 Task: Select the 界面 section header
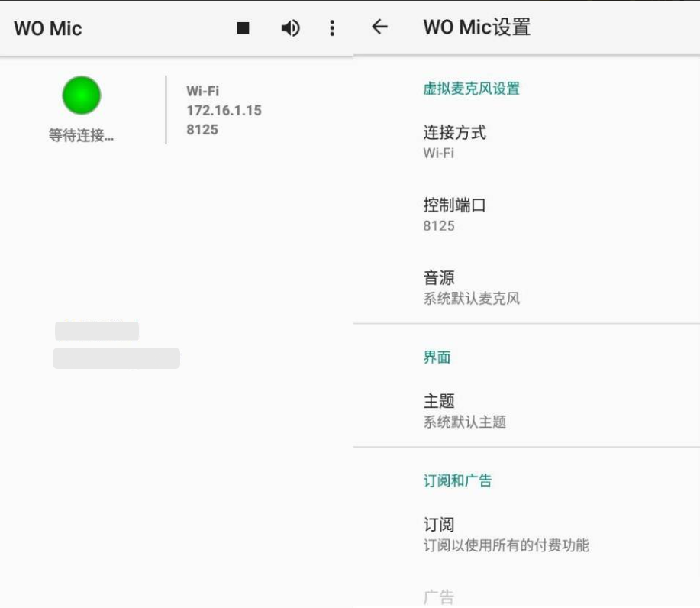tap(437, 357)
